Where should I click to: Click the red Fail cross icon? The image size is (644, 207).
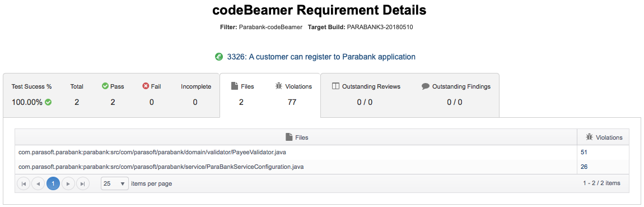point(146,86)
